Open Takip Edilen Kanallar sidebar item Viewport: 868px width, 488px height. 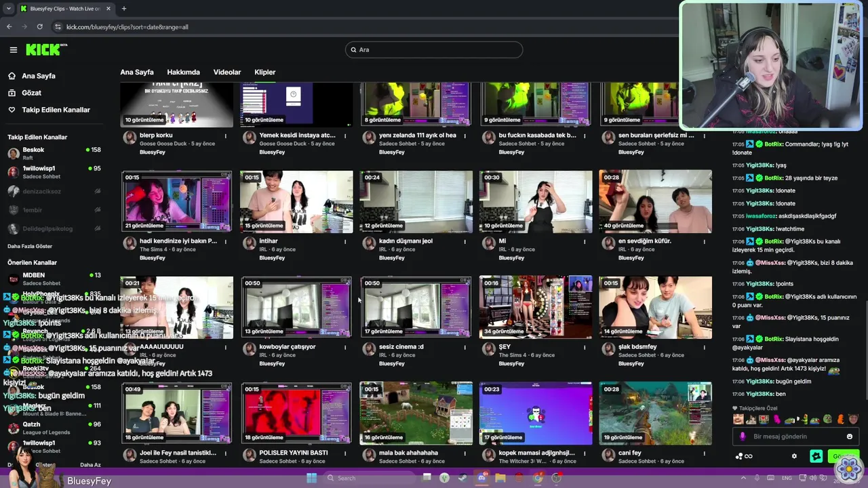pos(56,110)
